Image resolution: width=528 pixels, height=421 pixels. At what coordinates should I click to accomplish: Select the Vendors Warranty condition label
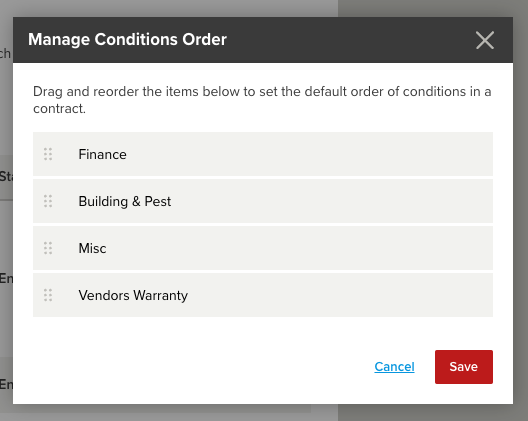pos(133,295)
